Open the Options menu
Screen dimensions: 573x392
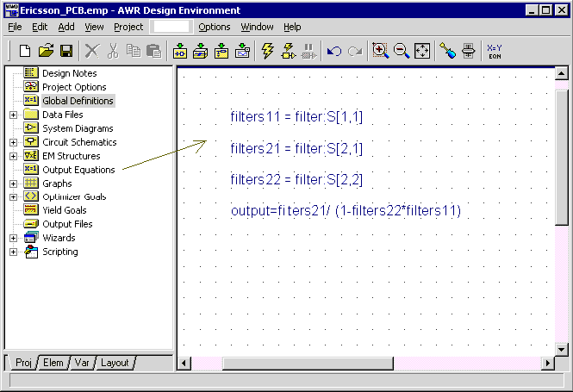(215, 27)
